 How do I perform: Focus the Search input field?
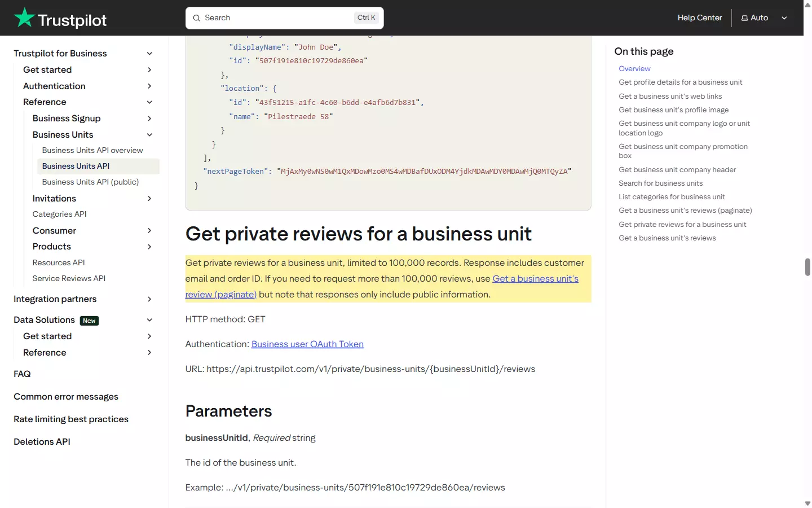point(284,18)
